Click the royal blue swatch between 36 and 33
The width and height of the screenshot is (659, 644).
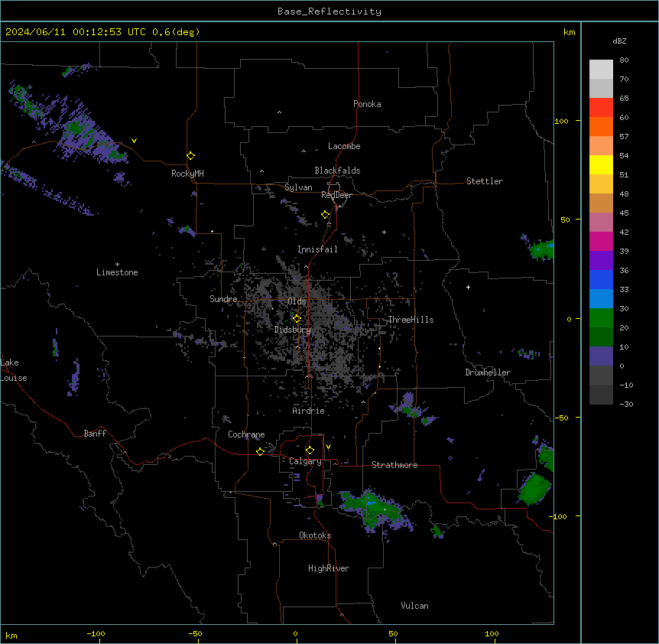601,280
